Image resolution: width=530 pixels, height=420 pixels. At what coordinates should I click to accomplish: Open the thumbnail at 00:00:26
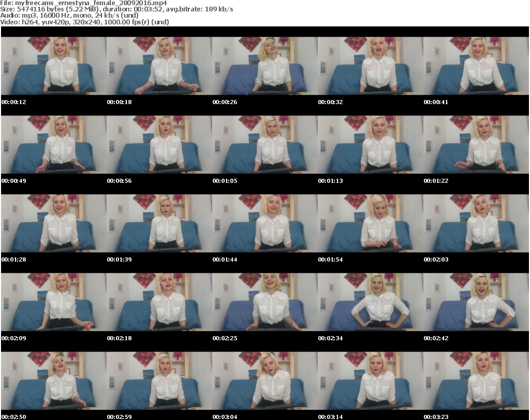click(265, 66)
